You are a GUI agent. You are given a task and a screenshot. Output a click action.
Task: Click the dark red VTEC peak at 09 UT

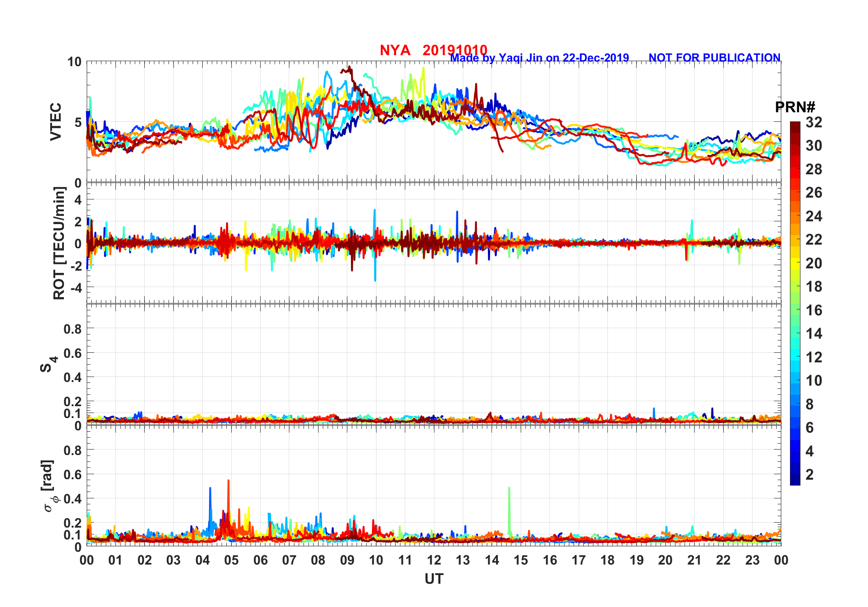349,69
